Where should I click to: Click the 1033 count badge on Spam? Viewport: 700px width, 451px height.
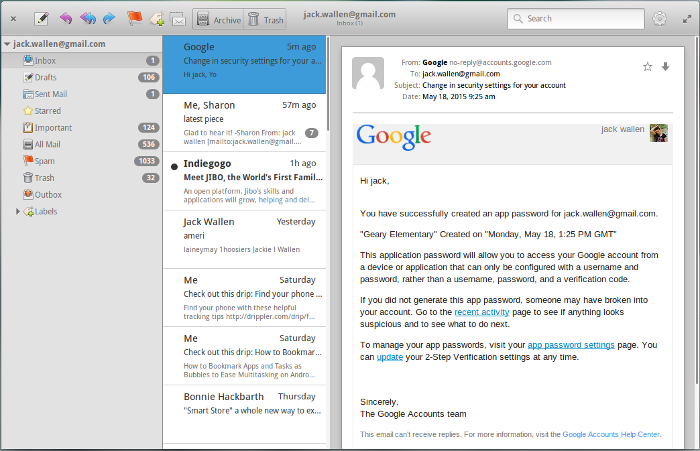[146, 161]
